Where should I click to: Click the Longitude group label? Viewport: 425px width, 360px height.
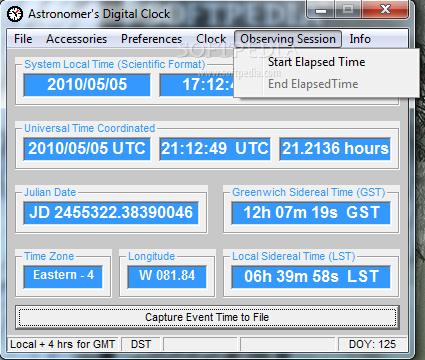tap(152, 256)
